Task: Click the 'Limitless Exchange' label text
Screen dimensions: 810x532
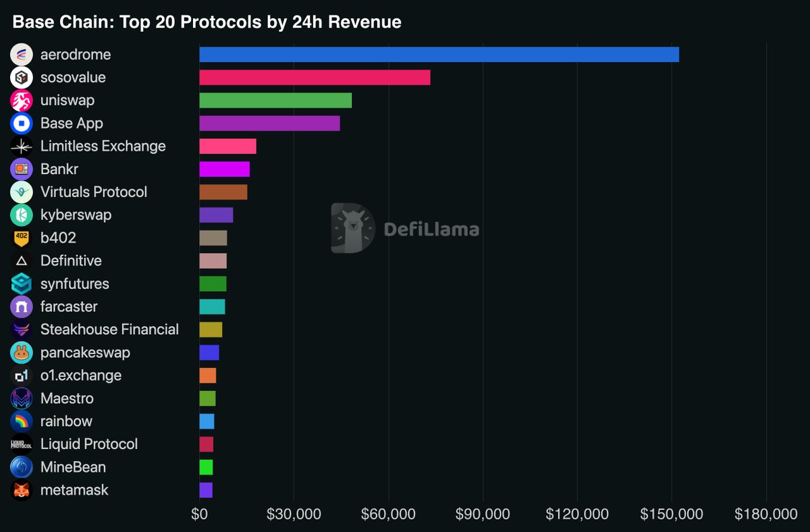Action: pyautogui.click(x=103, y=147)
